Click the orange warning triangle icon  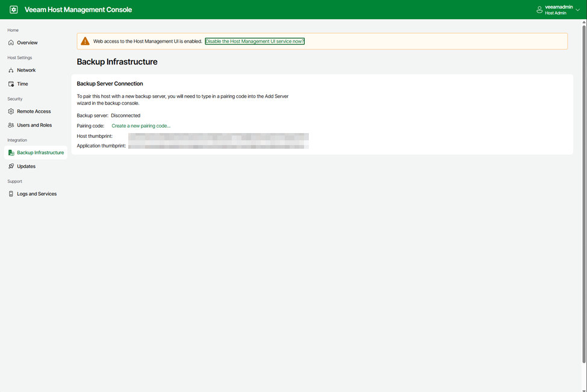(x=85, y=42)
